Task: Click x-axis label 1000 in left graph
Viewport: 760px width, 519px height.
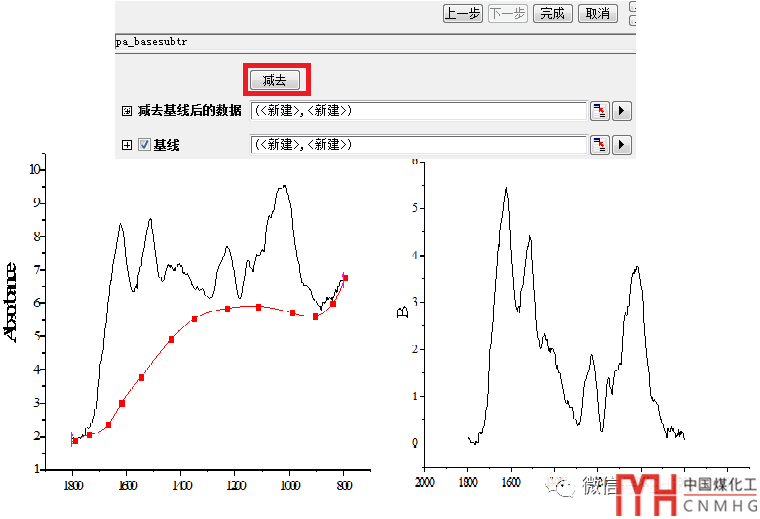Action: [x=290, y=485]
